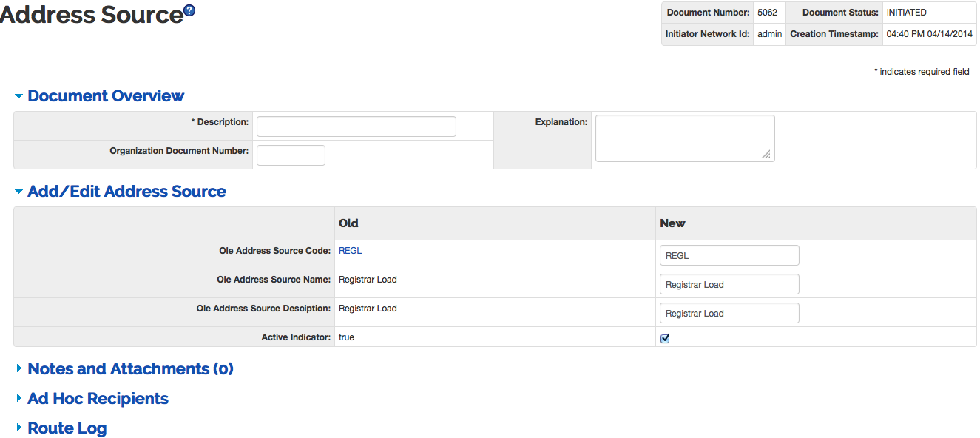Toggle the Active Indicator checkbox

click(x=665, y=338)
